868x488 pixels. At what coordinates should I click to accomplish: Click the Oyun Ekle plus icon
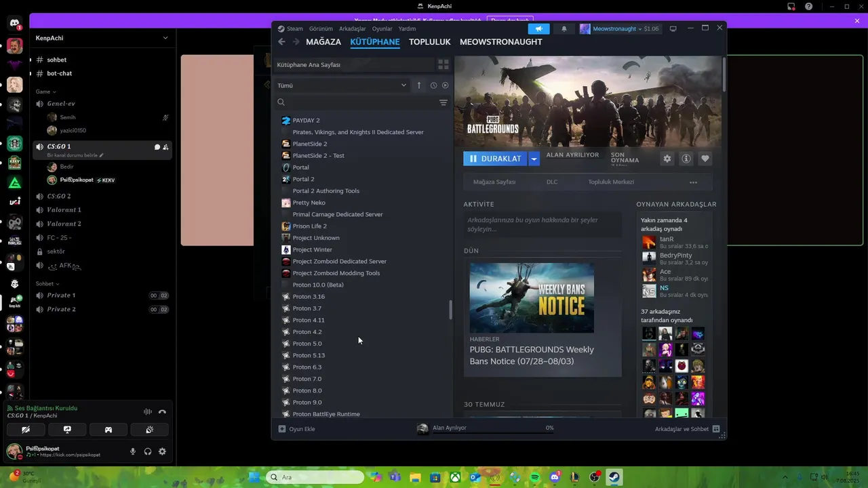(282, 428)
